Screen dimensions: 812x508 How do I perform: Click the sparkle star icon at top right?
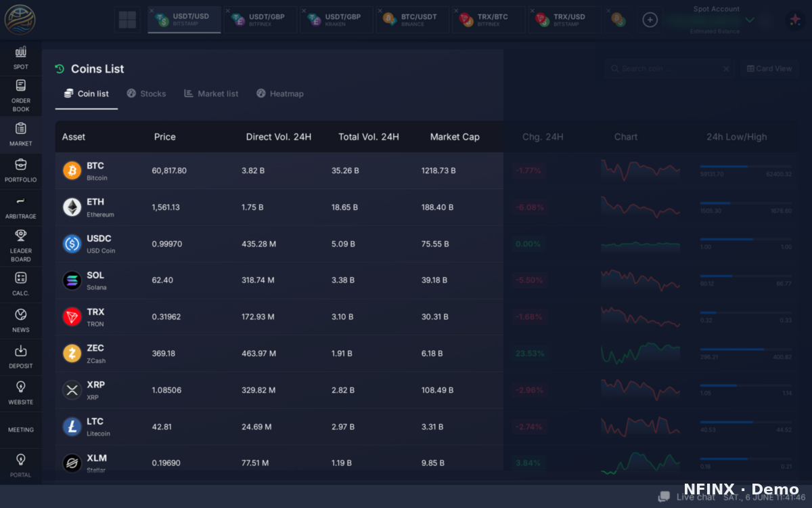(794, 20)
